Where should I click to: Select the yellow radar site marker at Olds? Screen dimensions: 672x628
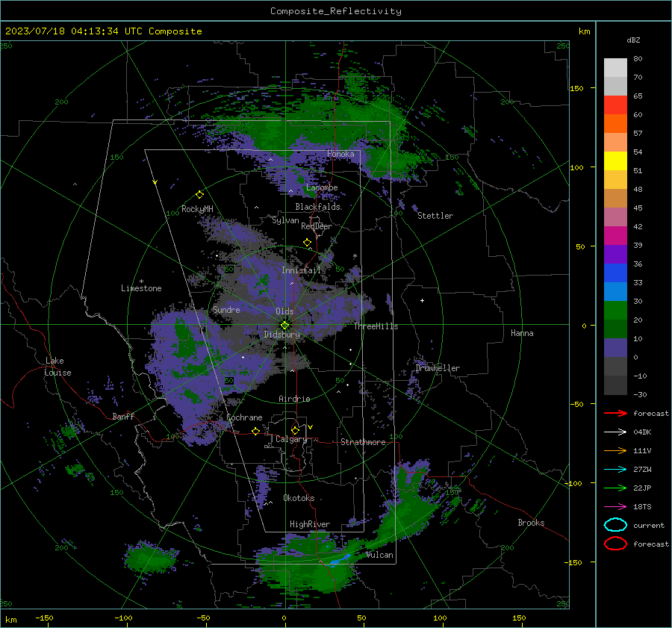coord(284,326)
